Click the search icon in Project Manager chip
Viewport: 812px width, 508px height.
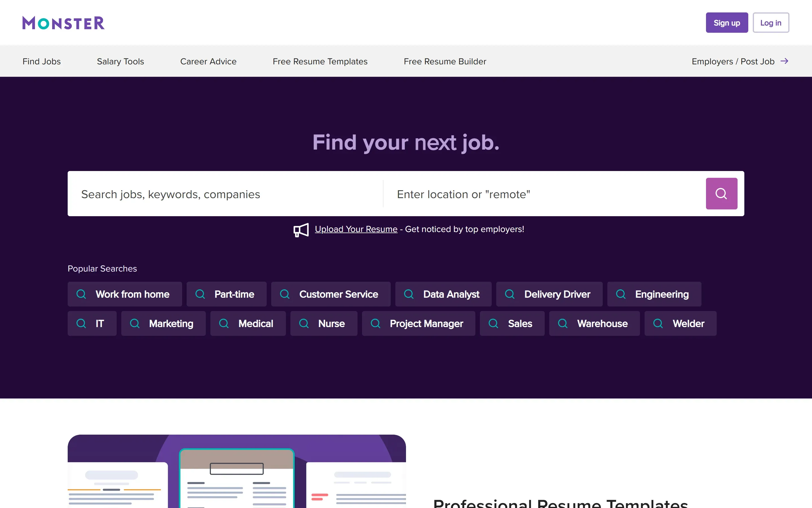[x=376, y=323]
